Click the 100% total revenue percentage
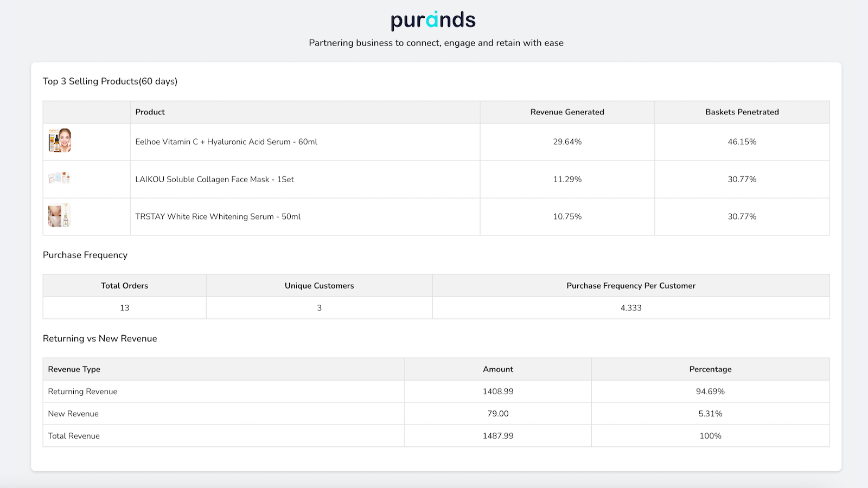Image resolution: width=868 pixels, height=488 pixels. [x=710, y=436]
